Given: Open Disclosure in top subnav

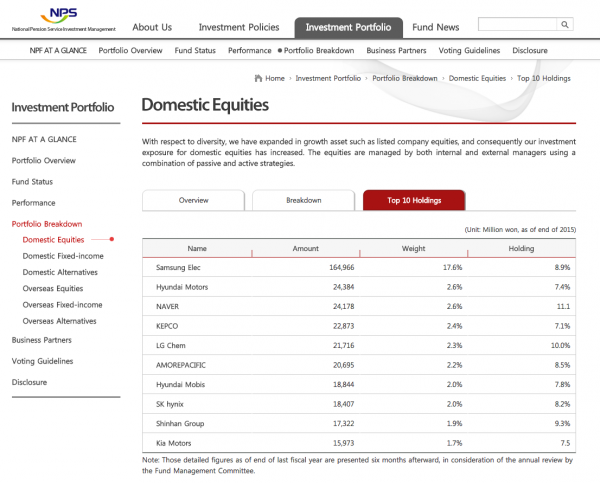Looking at the screenshot, I should coord(530,51).
